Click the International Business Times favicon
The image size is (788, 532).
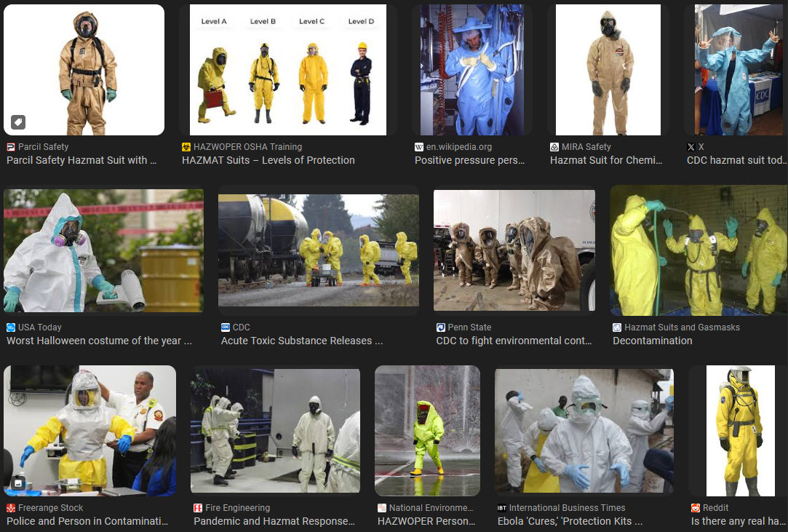[501, 508]
